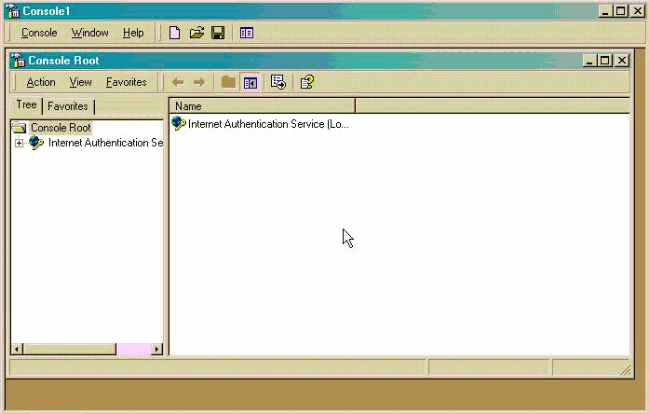Open the Console menu
Screen dimensions: 649x414
39,33
